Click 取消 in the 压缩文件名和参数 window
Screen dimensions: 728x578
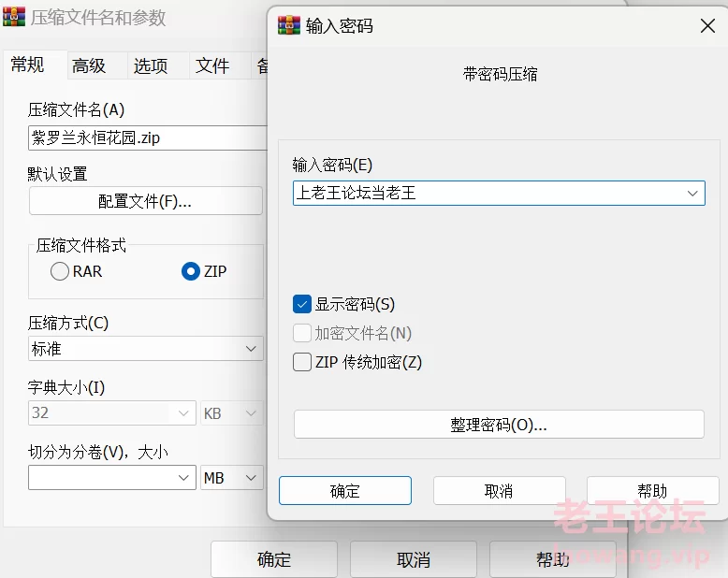(414, 559)
